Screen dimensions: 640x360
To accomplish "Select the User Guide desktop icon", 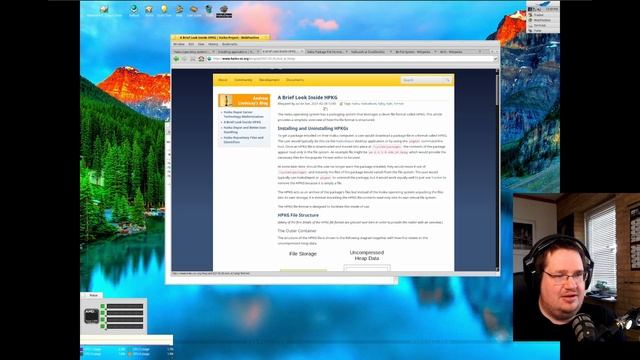I will [x=194, y=10].
